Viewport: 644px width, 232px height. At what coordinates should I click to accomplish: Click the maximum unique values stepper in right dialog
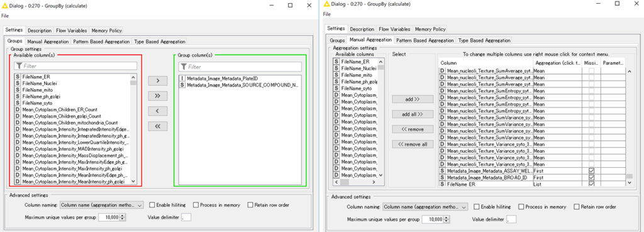[x=447, y=219]
